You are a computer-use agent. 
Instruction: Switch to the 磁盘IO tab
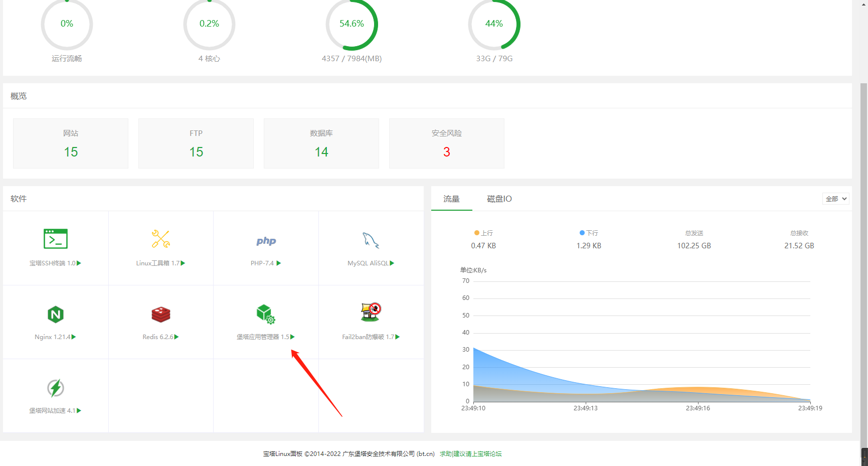point(499,199)
